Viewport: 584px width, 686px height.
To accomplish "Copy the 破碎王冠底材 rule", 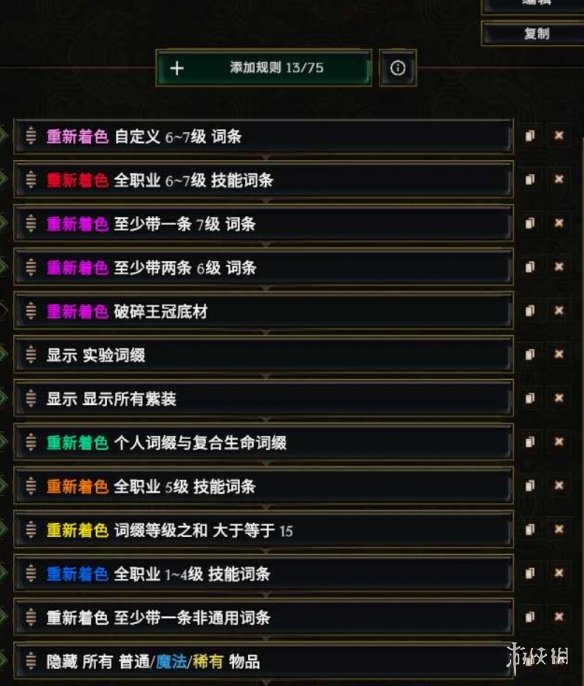I will [x=530, y=311].
